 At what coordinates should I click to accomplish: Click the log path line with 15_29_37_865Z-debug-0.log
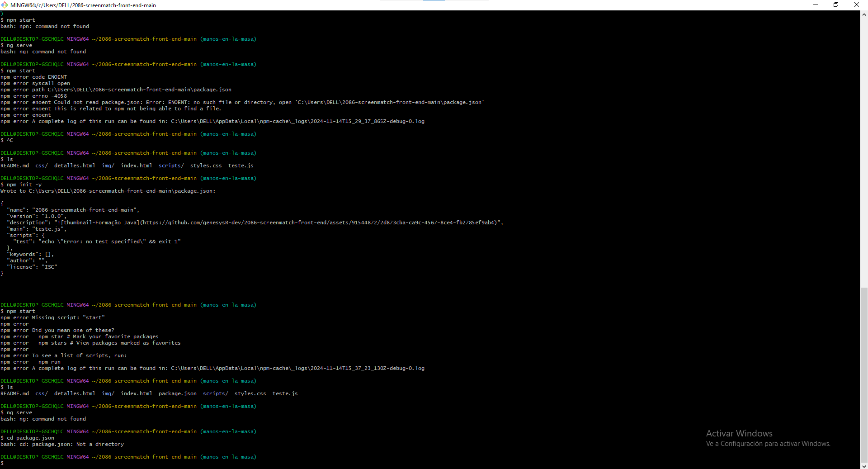tap(212, 121)
